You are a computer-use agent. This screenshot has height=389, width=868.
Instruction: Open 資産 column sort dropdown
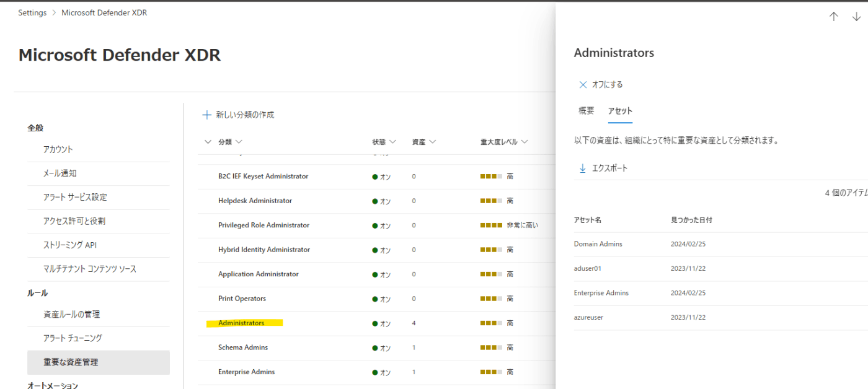click(x=432, y=142)
